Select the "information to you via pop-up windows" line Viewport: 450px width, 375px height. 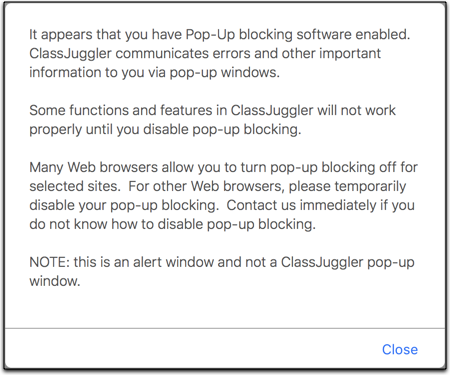(154, 73)
